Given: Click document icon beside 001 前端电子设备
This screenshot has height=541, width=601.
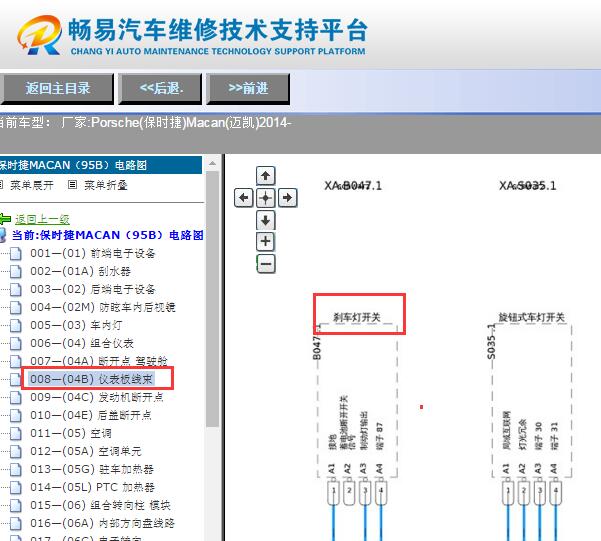Looking at the screenshot, I should (x=16, y=253).
